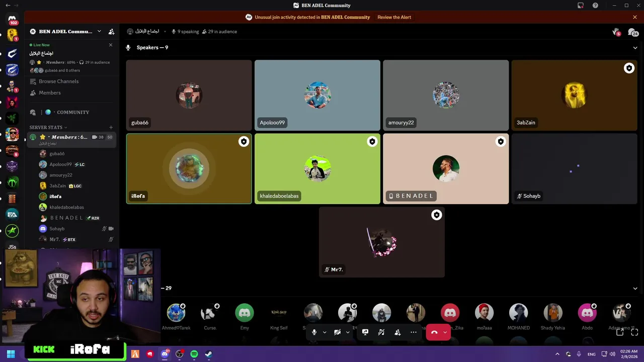Click moderator badge on B E N A D E L tile
Image resolution: width=644 pixels, height=362 pixels.
[x=500, y=142]
